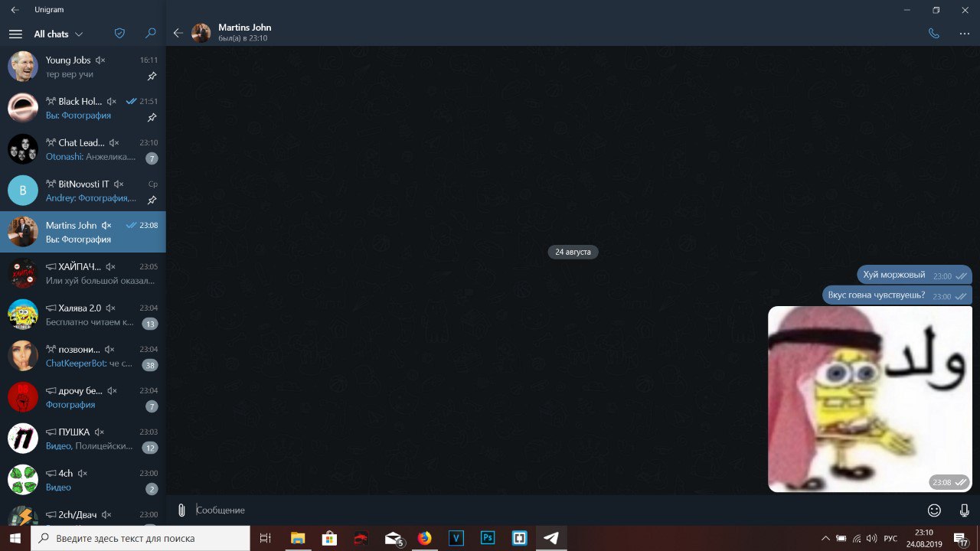
Task: Open the дрочу бе... channel
Action: 83,397
